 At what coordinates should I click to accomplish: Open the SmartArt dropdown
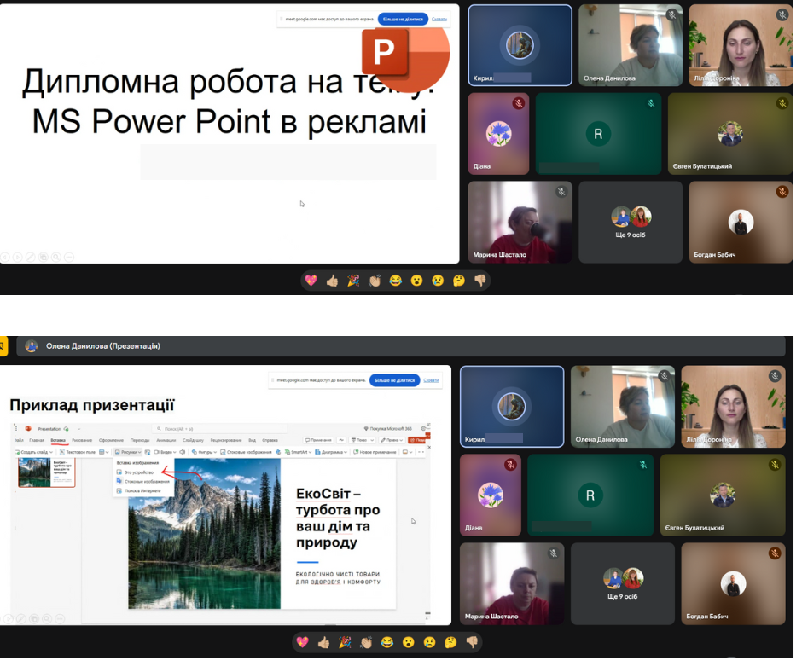(x=299, y=452)
